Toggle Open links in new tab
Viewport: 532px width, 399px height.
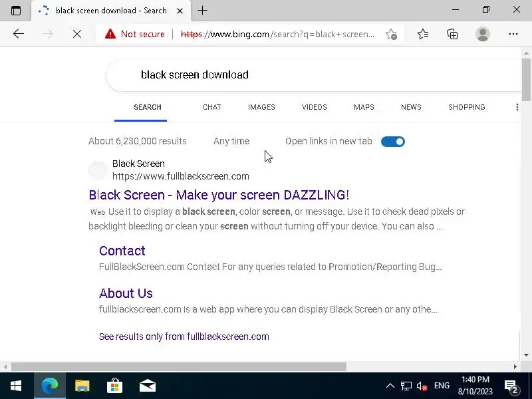[x=392, y=142]
